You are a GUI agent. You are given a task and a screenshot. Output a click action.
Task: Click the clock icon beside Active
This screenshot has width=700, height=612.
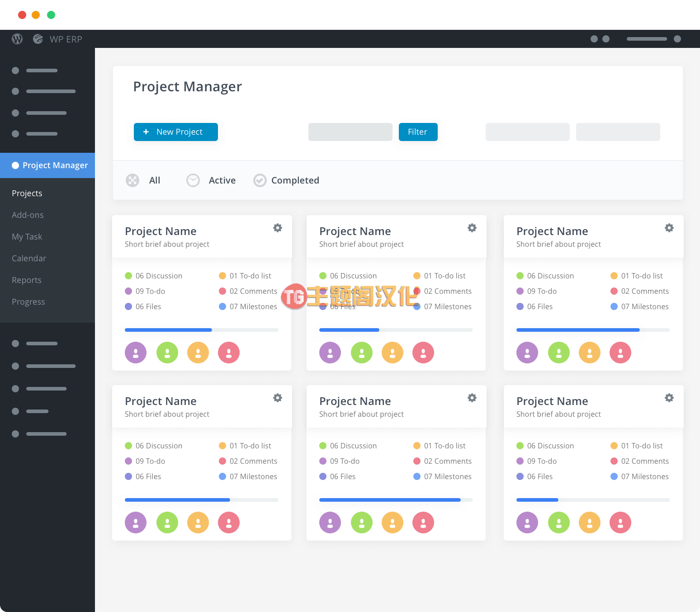coord(193,180)
